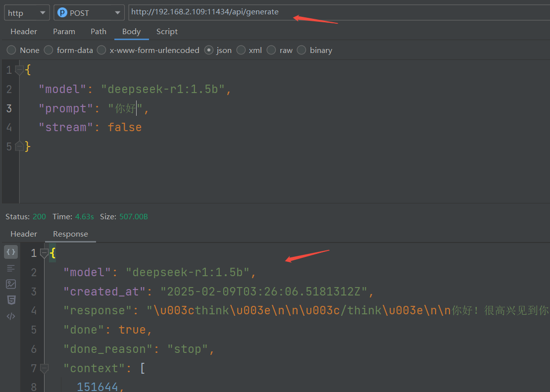The width and height of the screenshot is (550, 392).
Task: Open the Path tab
Action: coord(98,32)
